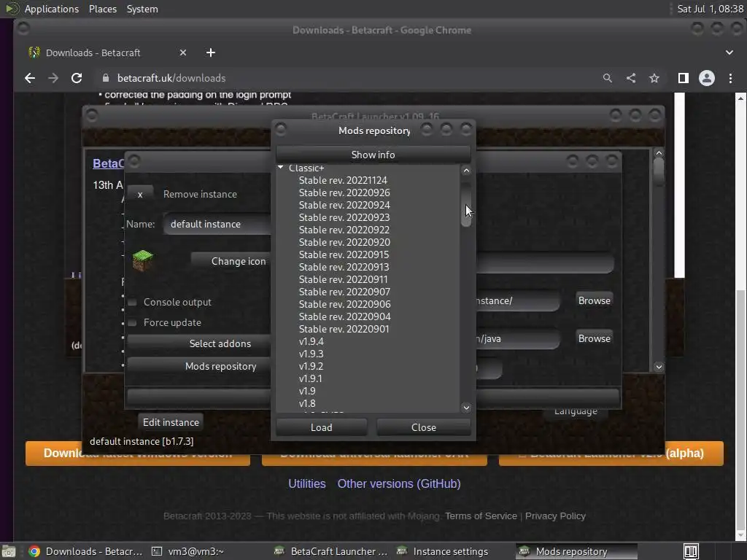The width and height of the screenshot is (747, 560).
Task: Open a new Chrome tab
Action: tap(211, 52)
